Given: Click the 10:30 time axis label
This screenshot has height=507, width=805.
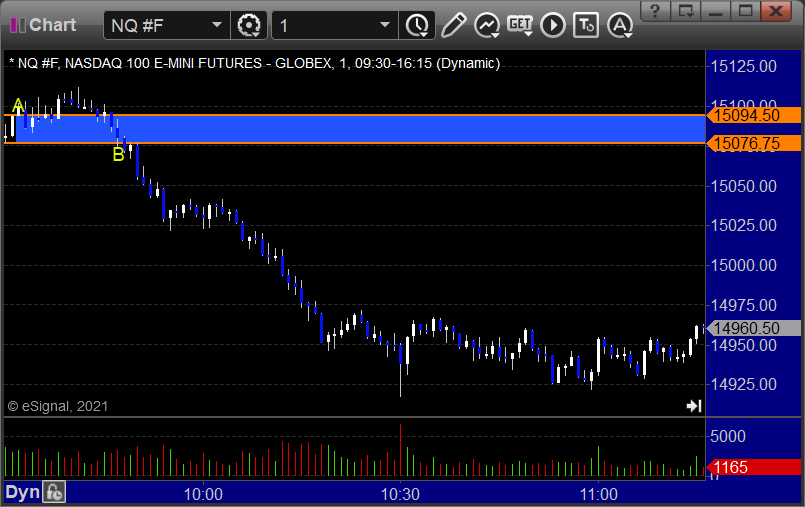Looking at the screenshot, I should tap(400, 494).
